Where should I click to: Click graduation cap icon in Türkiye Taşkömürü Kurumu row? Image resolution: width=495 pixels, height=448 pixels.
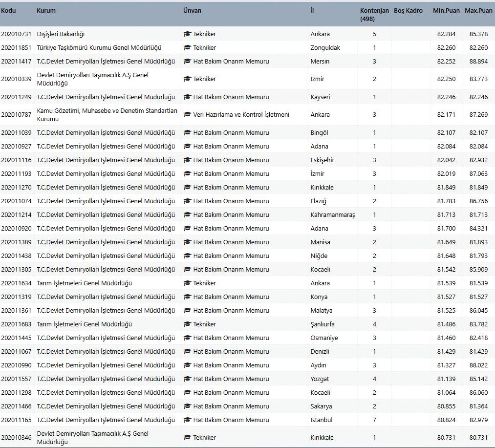[187, 48]
